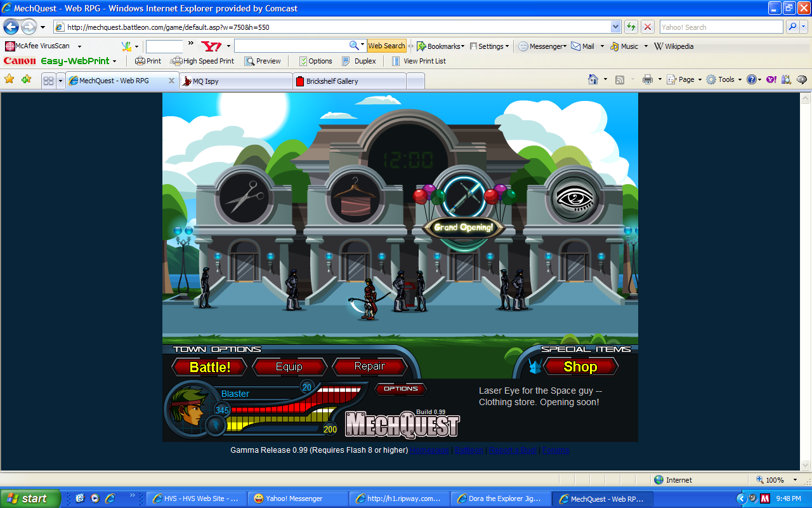The width and height of the screenshot is (812, 508).
Task: Click the RSS feeds icon
Action: [x=620, y=80]
